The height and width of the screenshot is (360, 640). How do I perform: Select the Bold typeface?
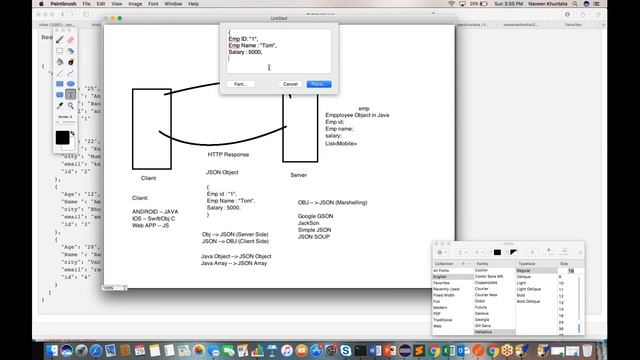point(521,295)
